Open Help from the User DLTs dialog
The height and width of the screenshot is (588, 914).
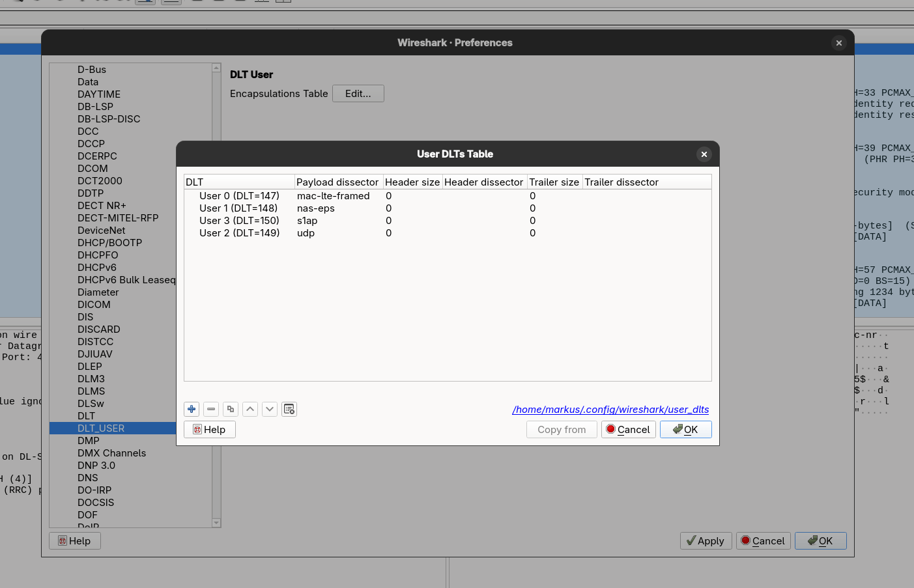[x=209, y=429]
